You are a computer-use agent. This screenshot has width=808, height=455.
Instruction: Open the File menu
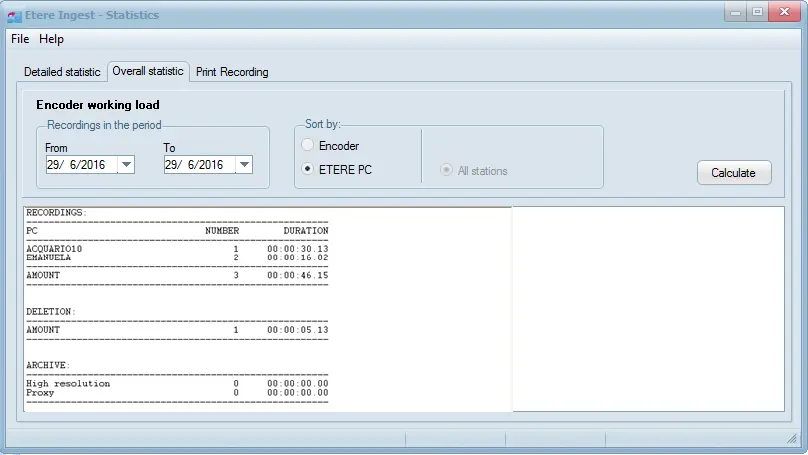(x=20, y=39)
